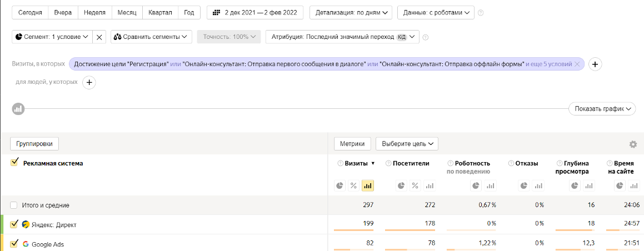Screen dimensions: 644x251
Task: Show pie chart for Роботность column
Action: (x=476, y=186)
